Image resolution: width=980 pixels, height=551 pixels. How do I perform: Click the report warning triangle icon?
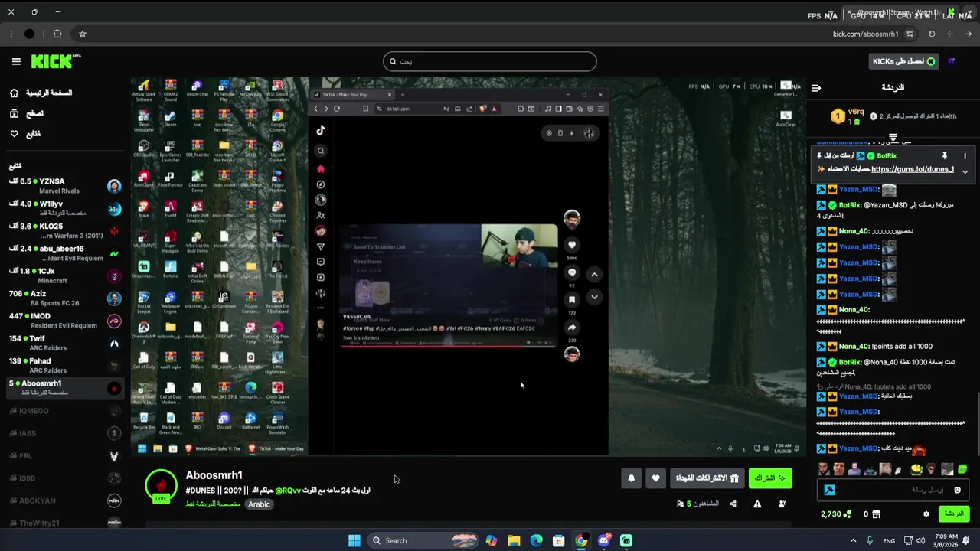click(757, 504)
